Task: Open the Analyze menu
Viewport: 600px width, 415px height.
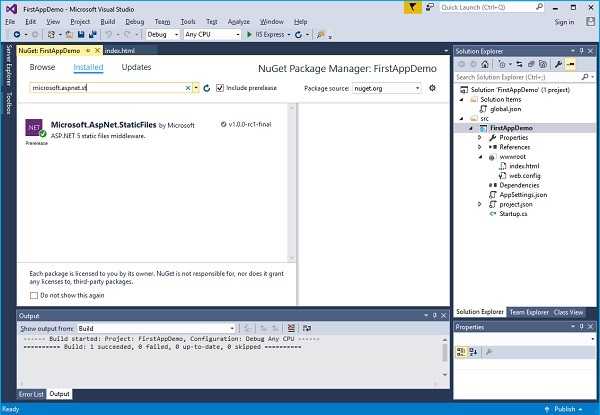Action: point(239,22)
